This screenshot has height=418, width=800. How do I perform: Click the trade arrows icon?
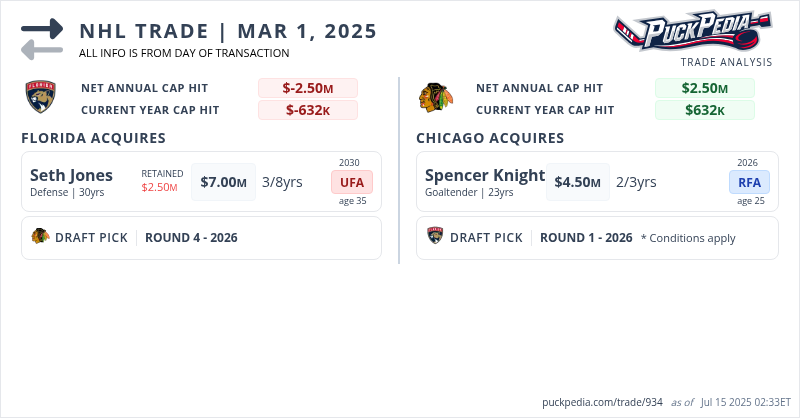point(42,38)
